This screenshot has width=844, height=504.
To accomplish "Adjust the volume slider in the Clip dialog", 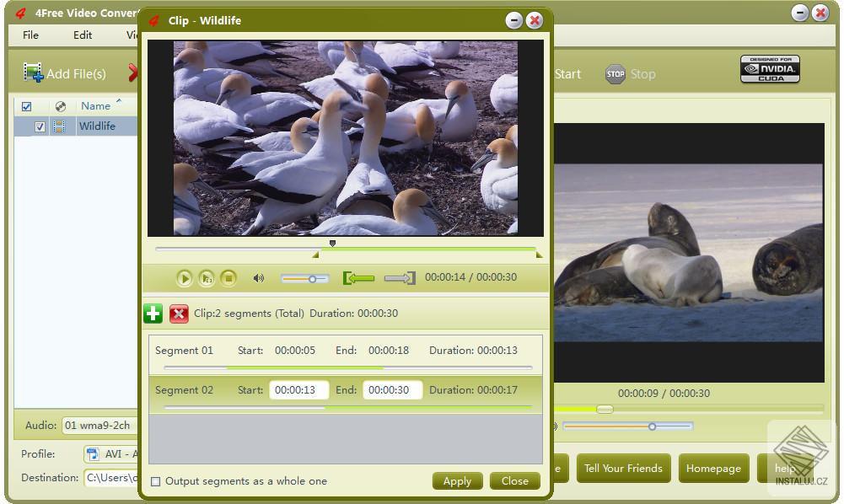I will (314, 278).
